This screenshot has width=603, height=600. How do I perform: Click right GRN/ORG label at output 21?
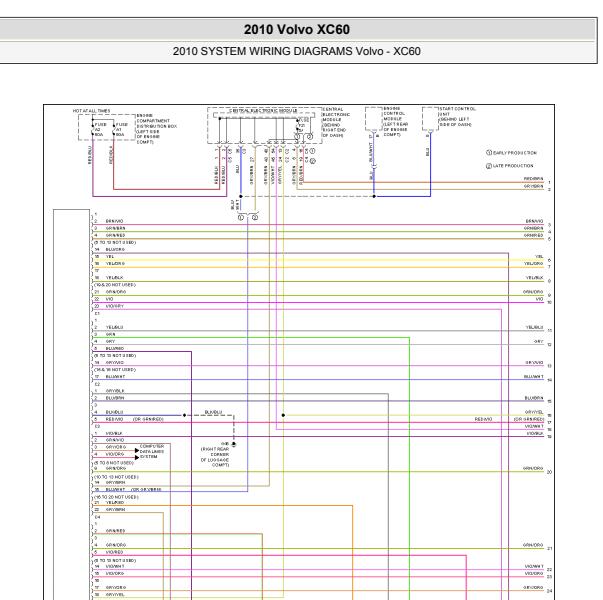(x=533, y=545)
